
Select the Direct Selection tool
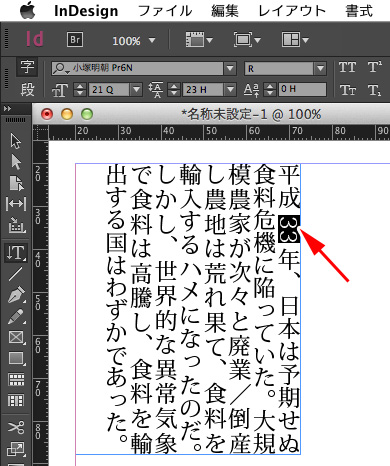click(15, 162)
